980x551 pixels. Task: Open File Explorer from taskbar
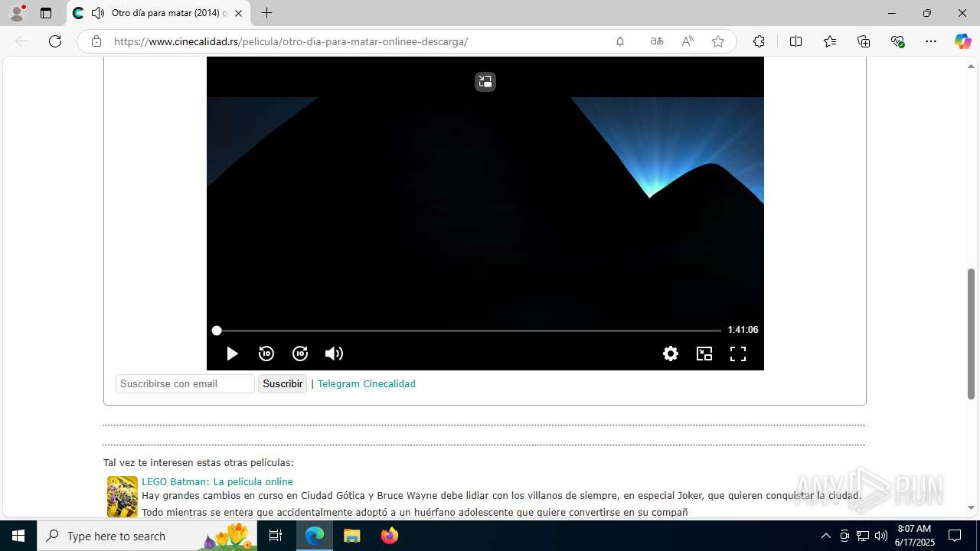(351, 536)
